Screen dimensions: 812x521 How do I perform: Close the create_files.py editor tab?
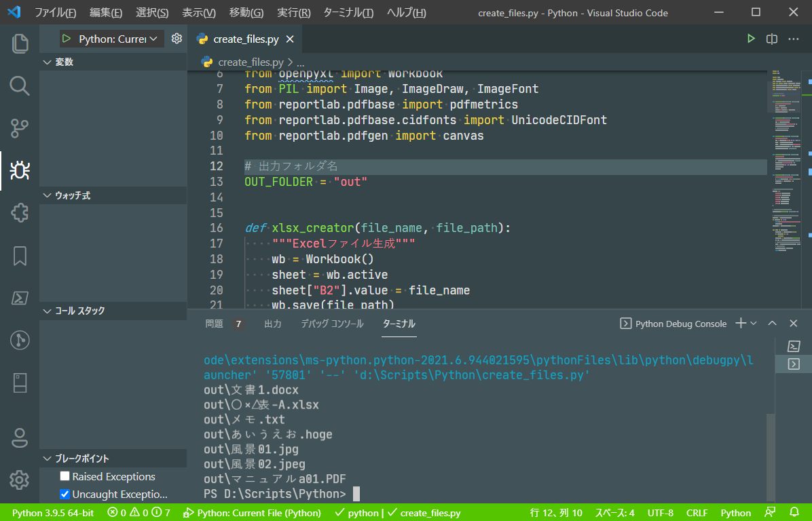(x=290, y=39)
